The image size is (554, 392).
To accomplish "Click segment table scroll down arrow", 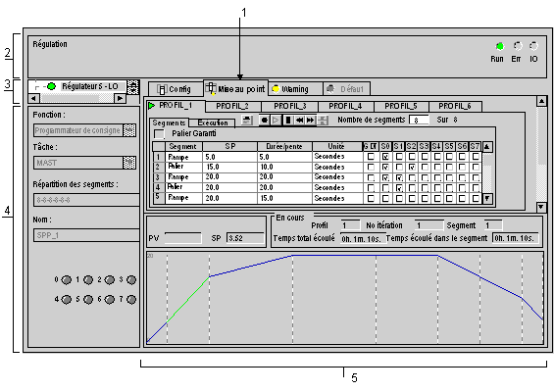I will pos(487,199).
